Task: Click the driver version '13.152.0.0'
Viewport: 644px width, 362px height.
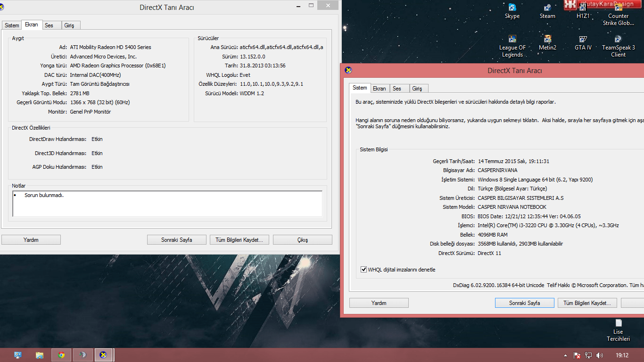Action: [253, 57]
